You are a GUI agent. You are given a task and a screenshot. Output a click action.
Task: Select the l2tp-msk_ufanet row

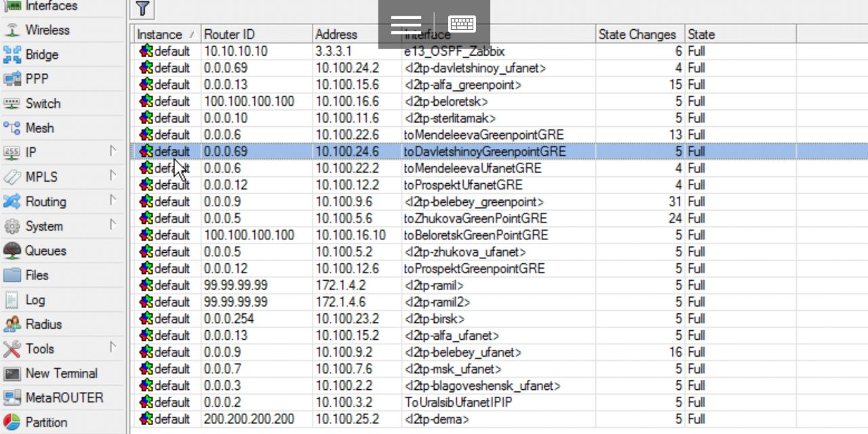tap(498, 369)
